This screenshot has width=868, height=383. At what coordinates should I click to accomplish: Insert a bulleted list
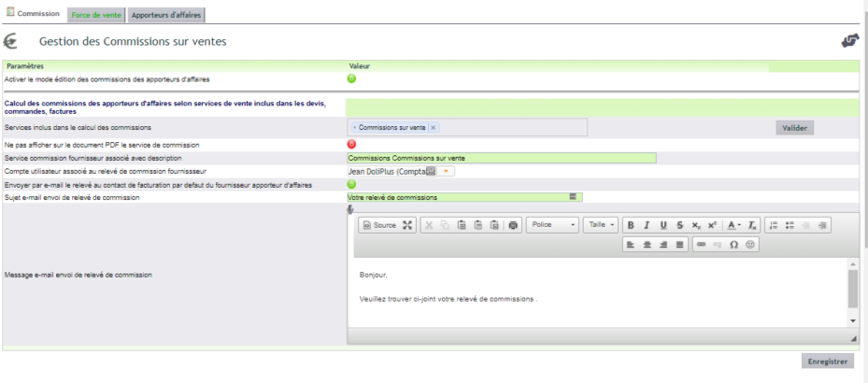point(790,225)
